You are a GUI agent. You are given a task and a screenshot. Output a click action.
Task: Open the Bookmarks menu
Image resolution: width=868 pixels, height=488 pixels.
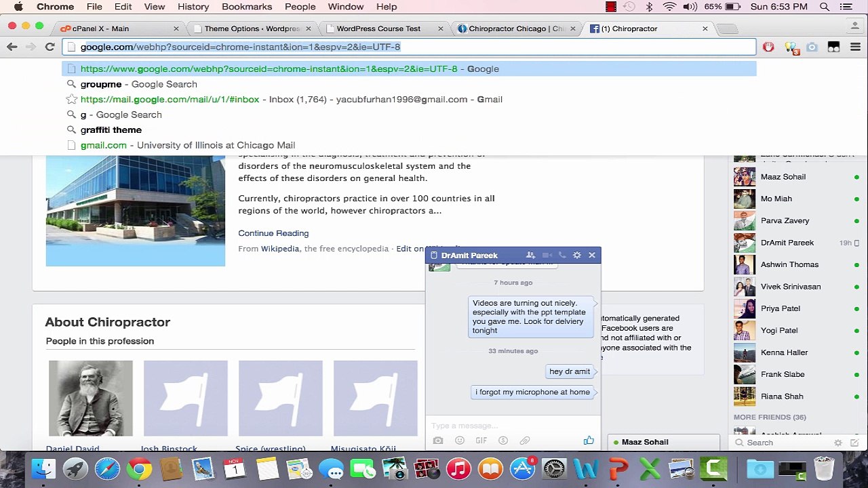(x=247, y=7)
